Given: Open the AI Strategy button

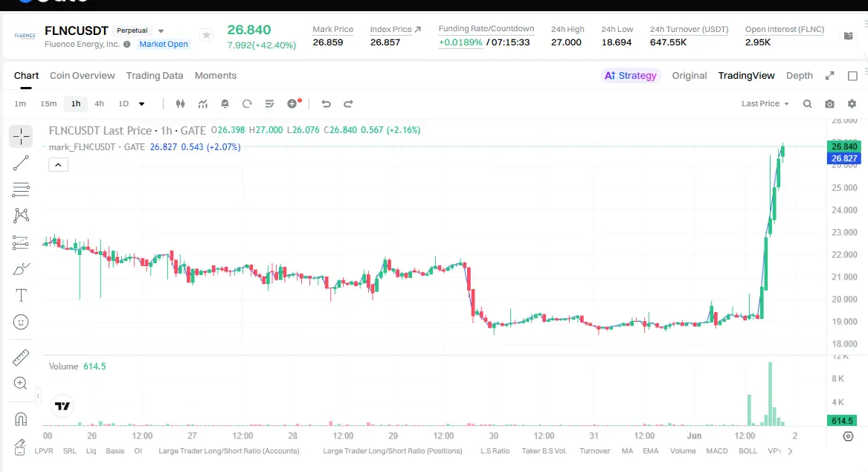Looking at the screenshot, I should [631, 76].
